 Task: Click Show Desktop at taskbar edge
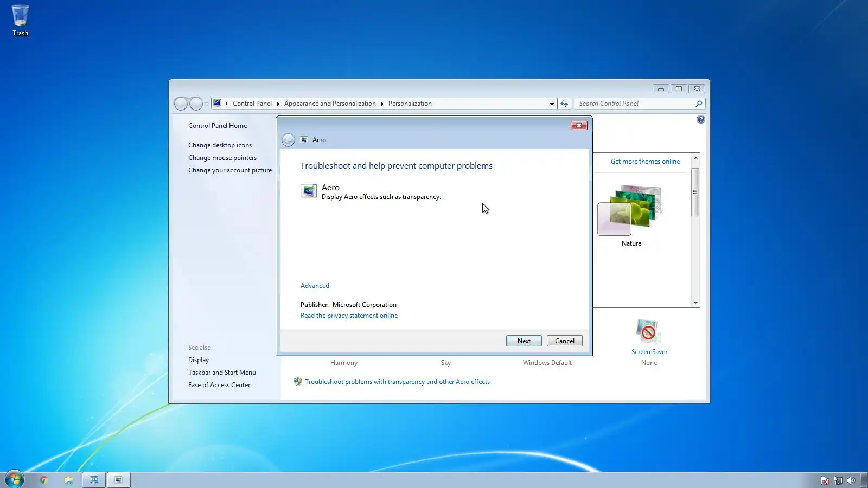864,480
